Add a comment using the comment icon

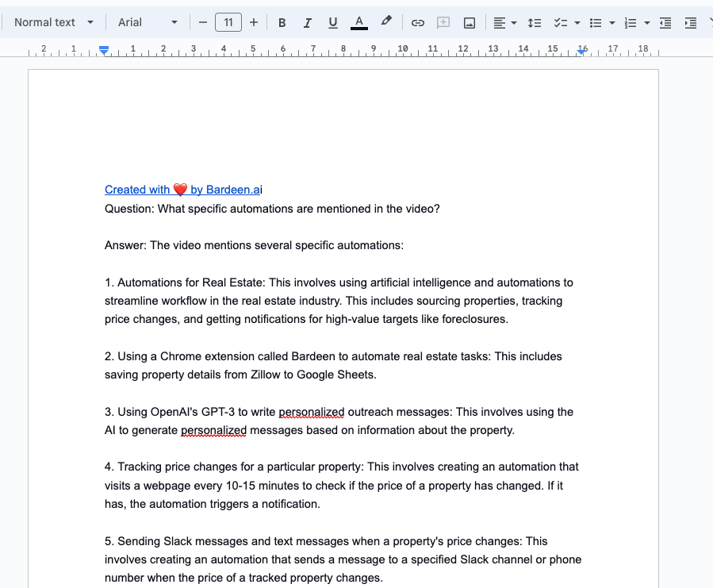click(x=443, y=22)
